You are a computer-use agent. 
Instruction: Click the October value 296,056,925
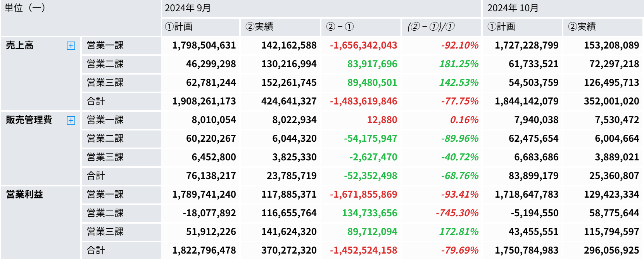611,250
